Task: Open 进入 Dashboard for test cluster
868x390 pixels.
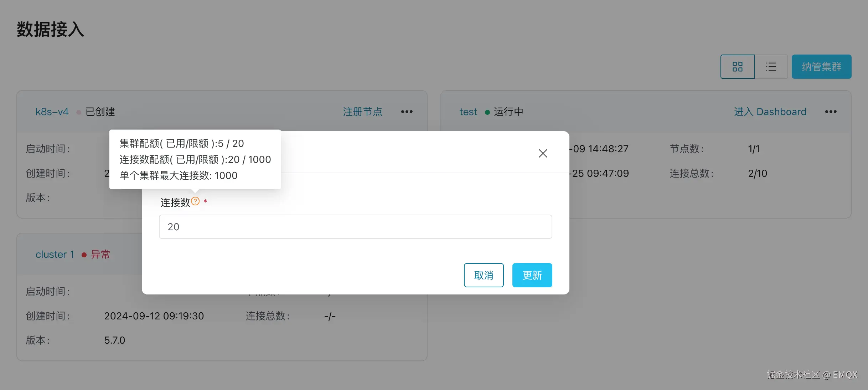Action: click(770, 112)
